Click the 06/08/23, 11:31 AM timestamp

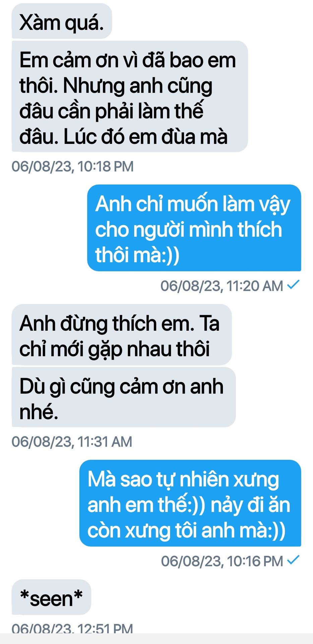[x=72, y=441]
